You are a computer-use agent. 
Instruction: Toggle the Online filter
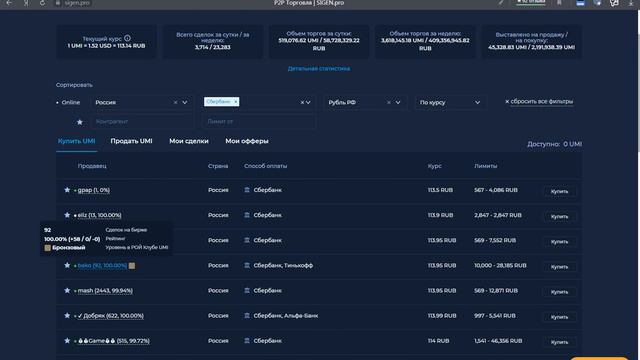click(x=68, y=102)
